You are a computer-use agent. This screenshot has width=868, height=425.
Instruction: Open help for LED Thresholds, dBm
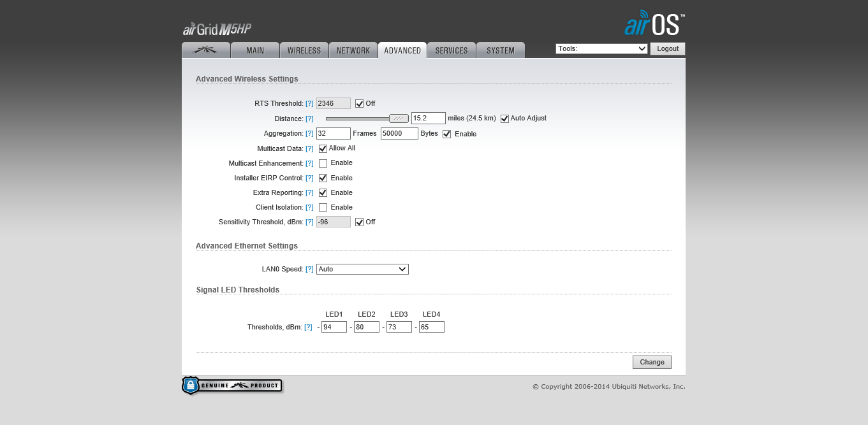pos(308,327)
